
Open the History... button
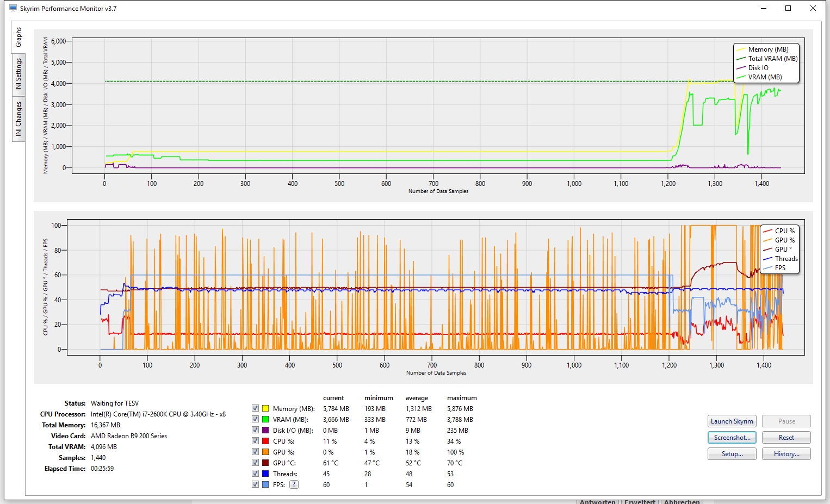786,454
